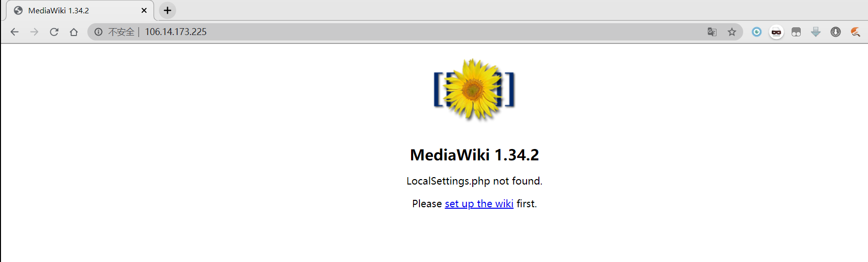This screenshot has width=868, height=262.
Task: Reload the current page
Action: click(54, 32)
